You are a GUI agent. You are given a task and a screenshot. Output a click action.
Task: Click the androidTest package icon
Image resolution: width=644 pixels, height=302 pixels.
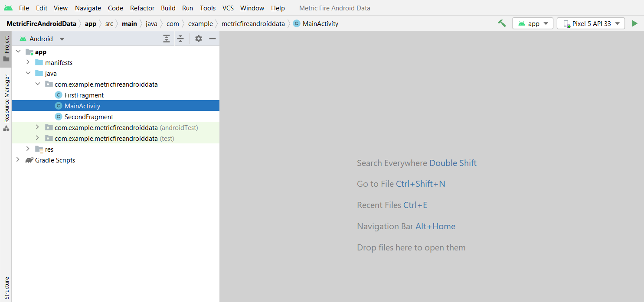tap(49, 127)
